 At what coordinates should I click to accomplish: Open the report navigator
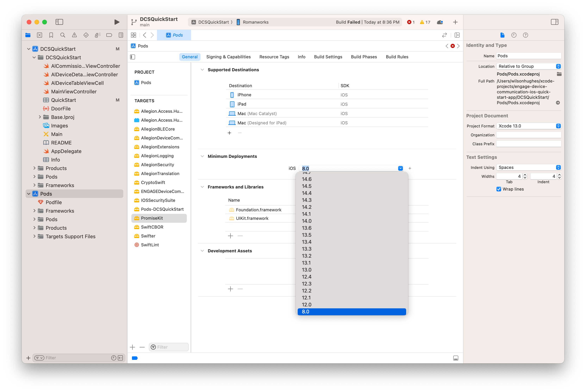[x=121, y=35]
